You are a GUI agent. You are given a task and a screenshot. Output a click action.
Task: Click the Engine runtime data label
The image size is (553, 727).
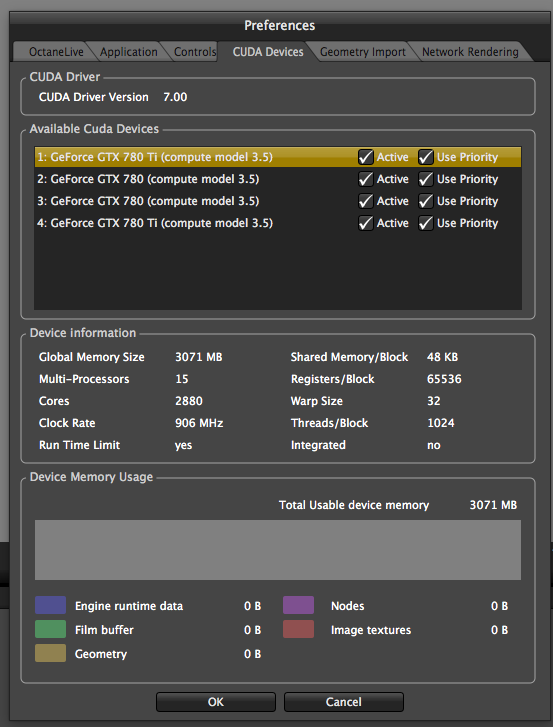pos(129,606)
